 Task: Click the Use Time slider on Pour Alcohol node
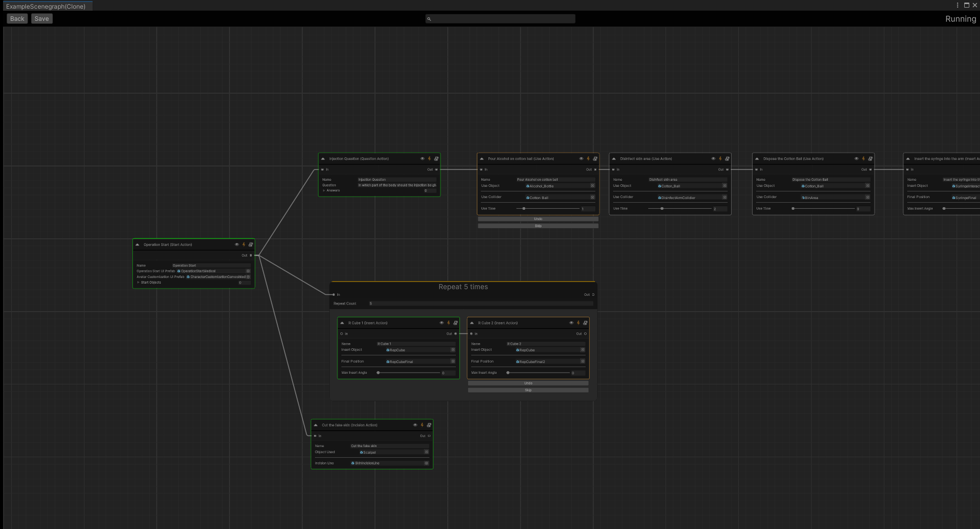(524, 208)
